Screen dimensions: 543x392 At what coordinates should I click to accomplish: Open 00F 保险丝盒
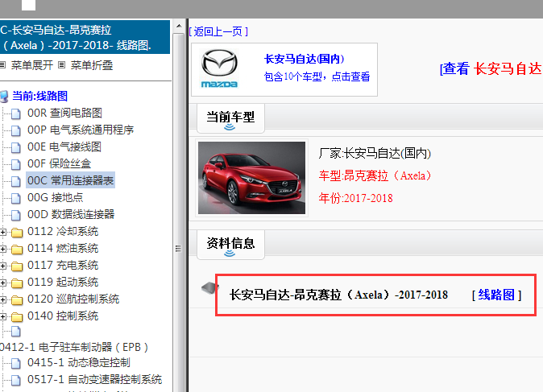pyautogui.click(x=60, y=163)
